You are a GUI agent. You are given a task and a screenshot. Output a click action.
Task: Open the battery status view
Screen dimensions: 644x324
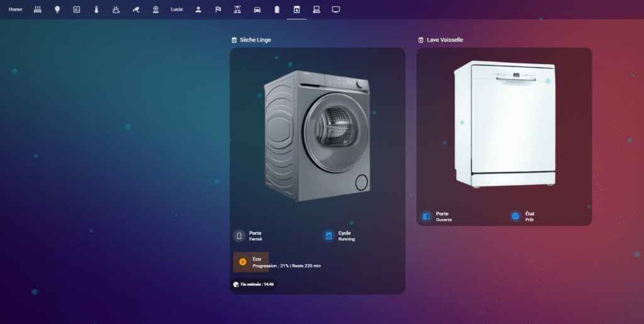(277, 9)
